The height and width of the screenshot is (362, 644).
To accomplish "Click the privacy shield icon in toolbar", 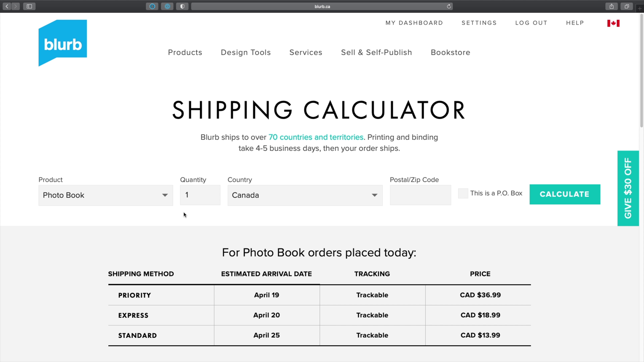I will point(182,6).
